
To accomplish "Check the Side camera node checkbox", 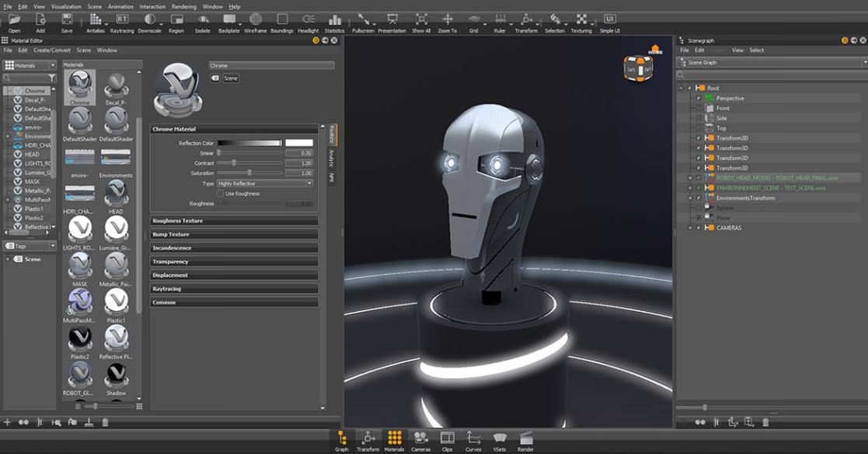I will point(699,118).
